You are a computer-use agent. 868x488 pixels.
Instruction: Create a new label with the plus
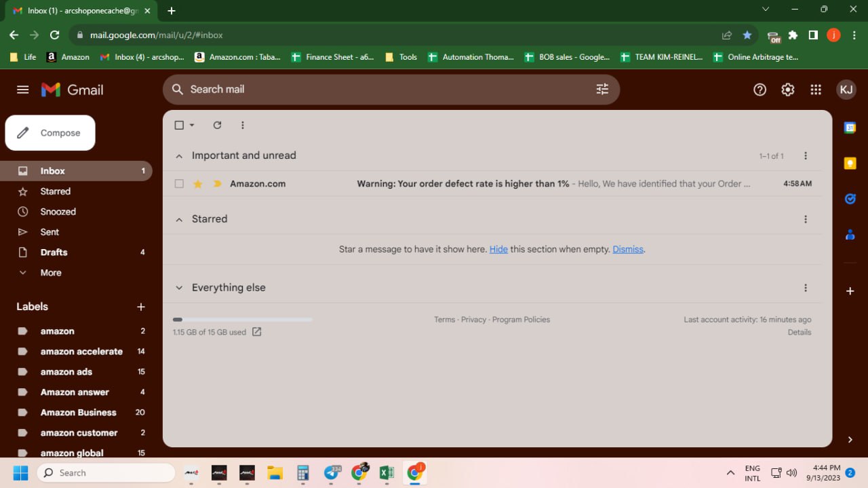141,307
